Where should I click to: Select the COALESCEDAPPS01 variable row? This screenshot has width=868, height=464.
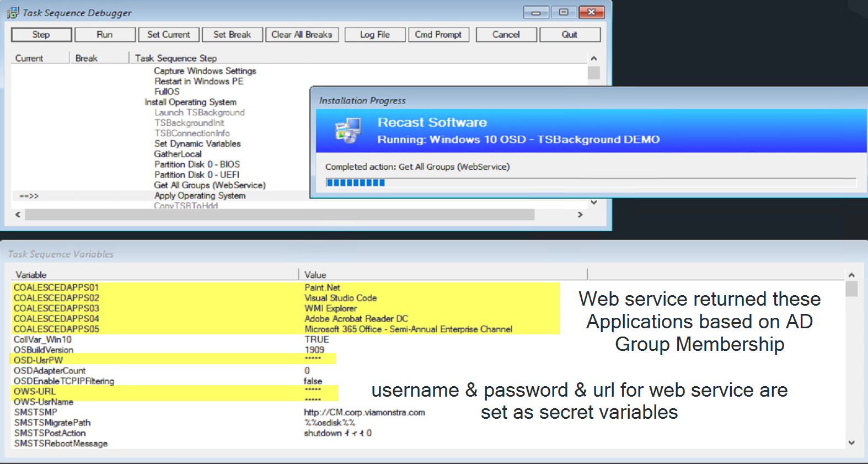pyautogui.click(x=286, y=287)
